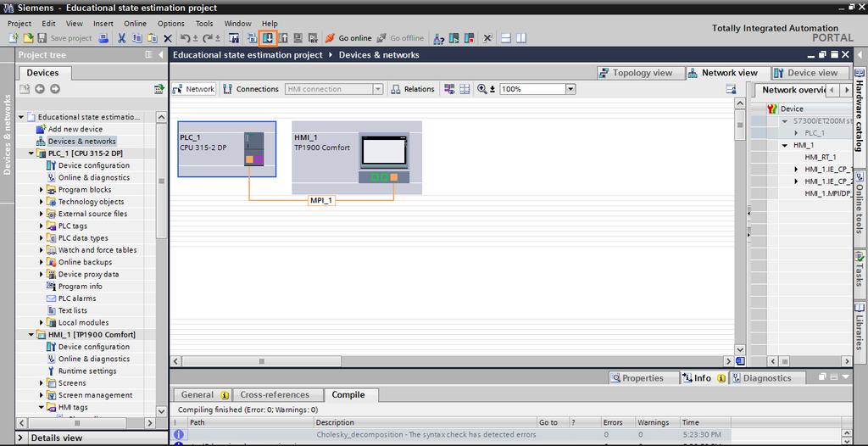Click the Download to device icon
The height and width of the screenshot is (446, 868).
coord(268,38)
